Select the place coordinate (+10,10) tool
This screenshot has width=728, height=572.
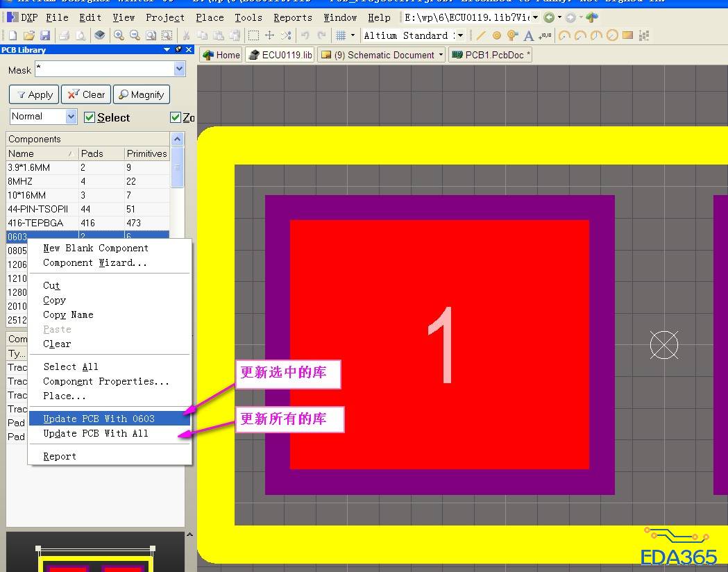click(545, 35)
